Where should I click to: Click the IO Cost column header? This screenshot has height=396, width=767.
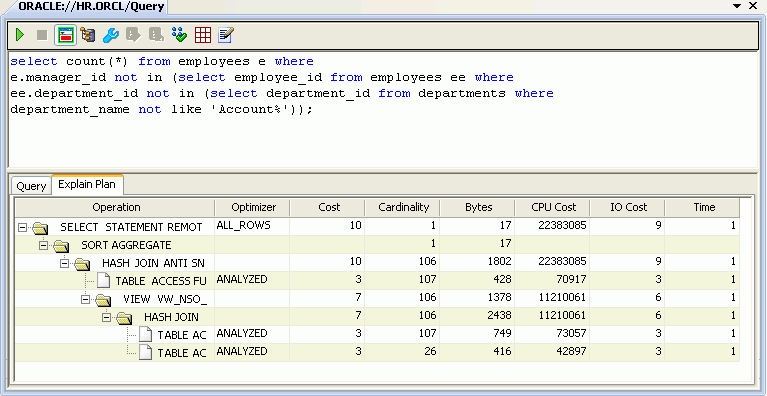coord(628,207)
